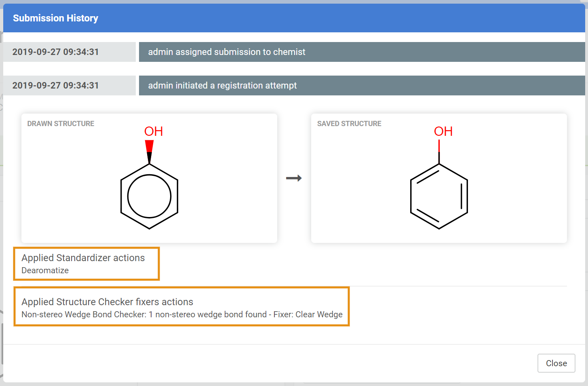Screen dimensions: 588x386
Task: Click the timestamp beside the registration attempt entry
Action: tap(56, 86)
